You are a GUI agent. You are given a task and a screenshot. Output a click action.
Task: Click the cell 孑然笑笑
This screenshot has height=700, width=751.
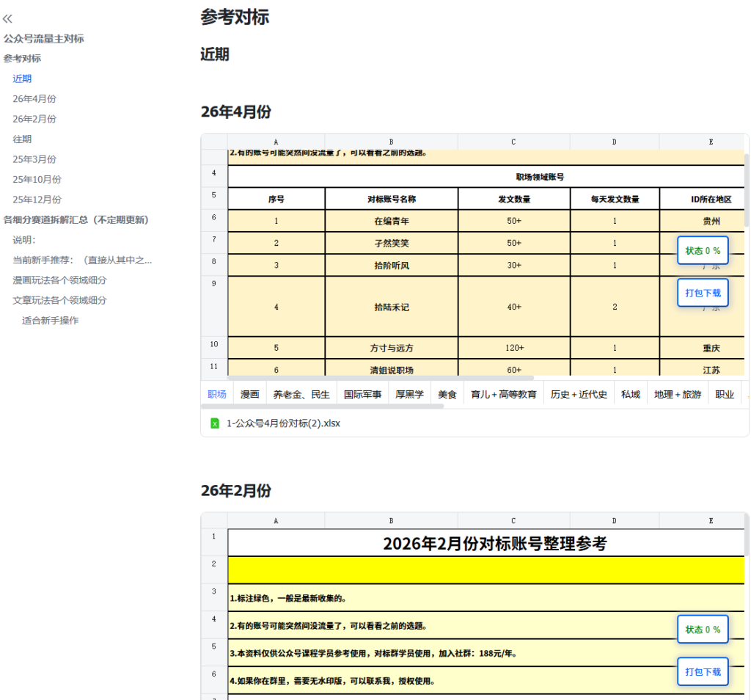(392, 243)
